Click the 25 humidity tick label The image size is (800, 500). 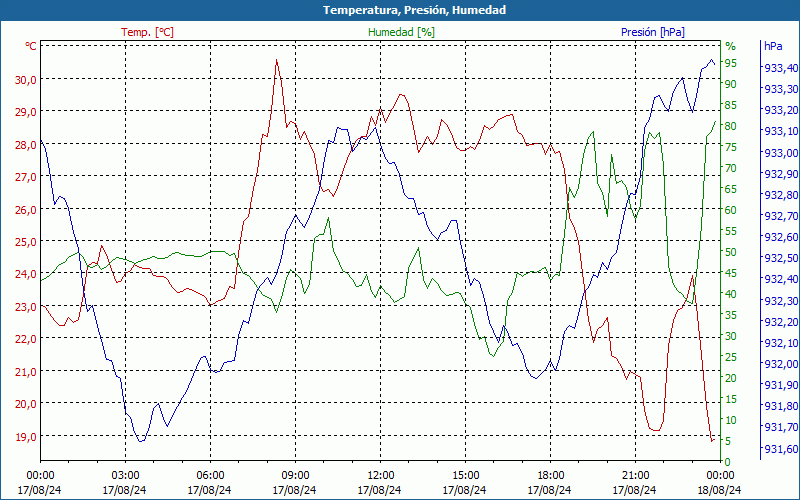(731, 357)
